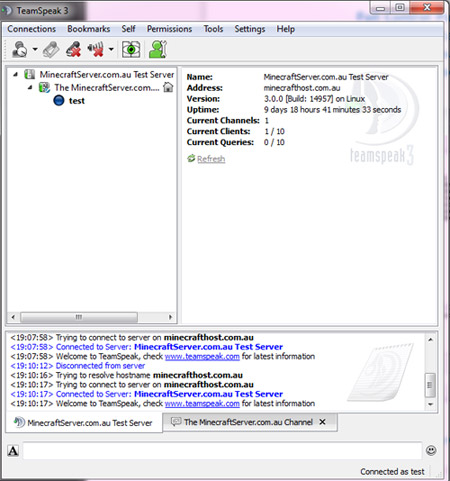Open the emoticon smiley picker
The image size is (450, 481).
click(431, 451)
